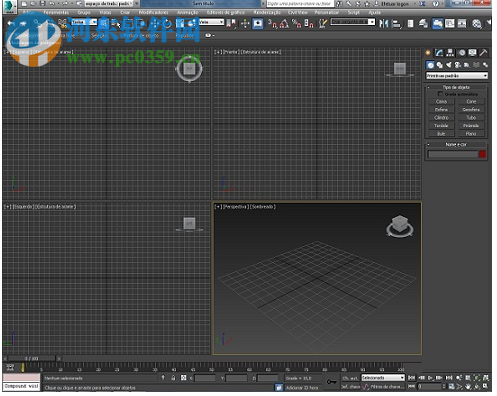Screen dimensions: 497x396
Task: Open the Primitivas padrão category dropdown
Action: click(457, 76)
